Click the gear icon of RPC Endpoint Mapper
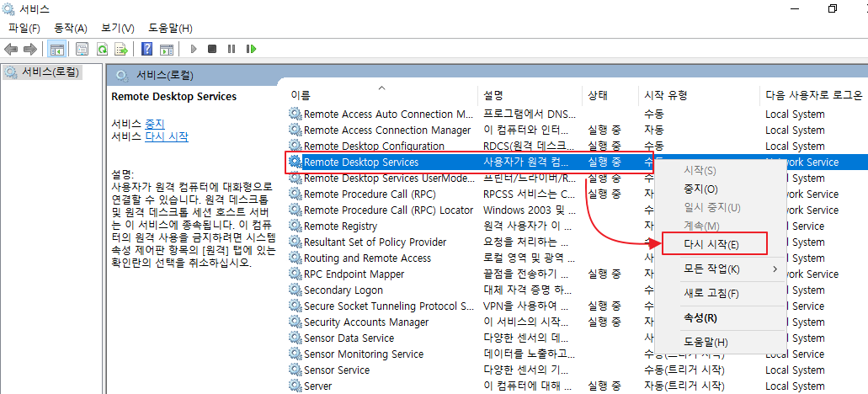This screenshot has height=394, width=868. (x=295, y=274)
